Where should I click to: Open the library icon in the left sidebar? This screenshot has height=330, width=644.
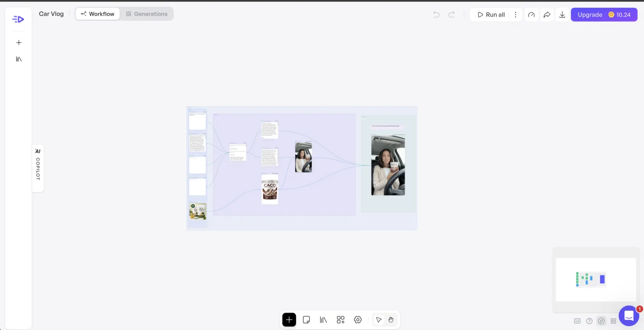point(19,59)
